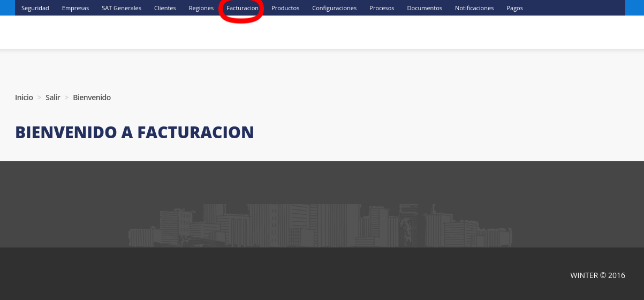
Task: Expand the Configuraciones menu
Action: [334, 8]
